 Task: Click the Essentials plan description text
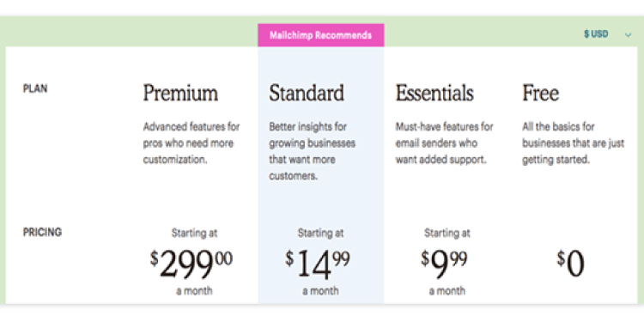445,143
